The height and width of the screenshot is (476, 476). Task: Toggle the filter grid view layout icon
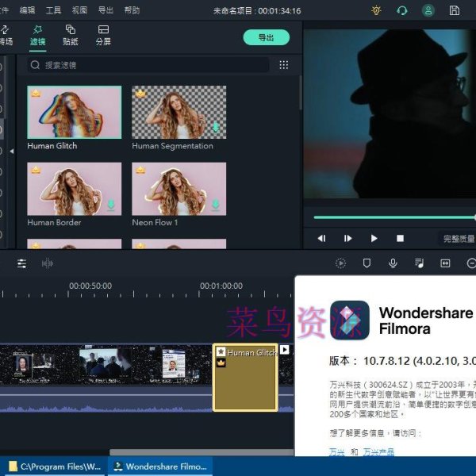[x=283, y=65]
